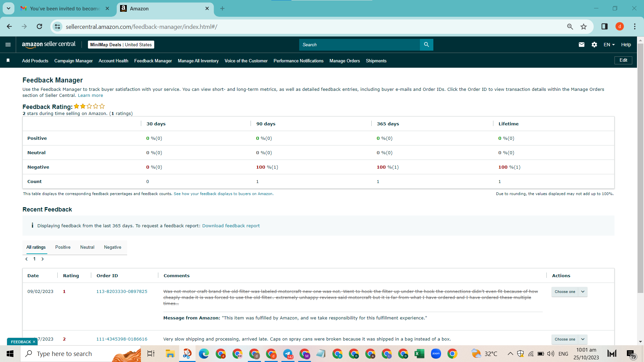
Task: Close the Amazon browser tab
Action: tap(207, 8)
